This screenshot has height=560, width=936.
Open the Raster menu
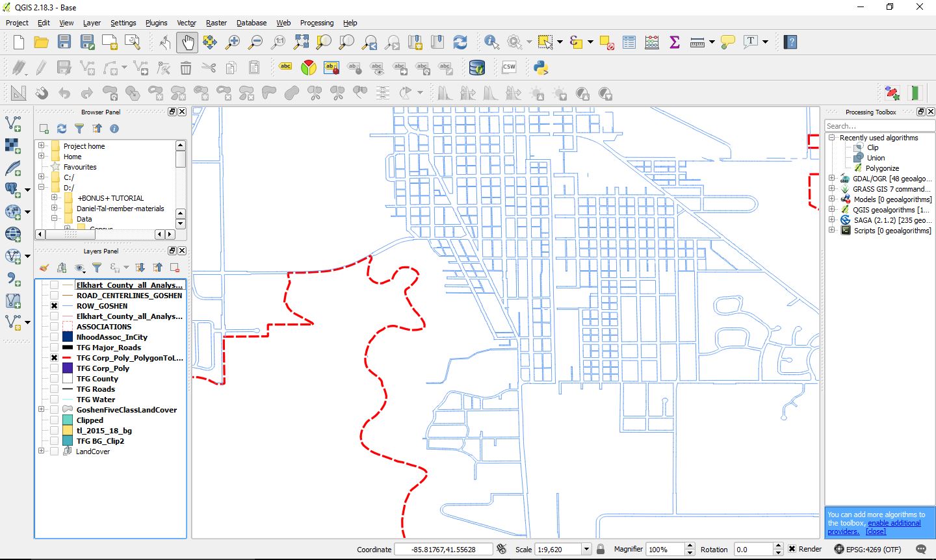click(216, 23)
